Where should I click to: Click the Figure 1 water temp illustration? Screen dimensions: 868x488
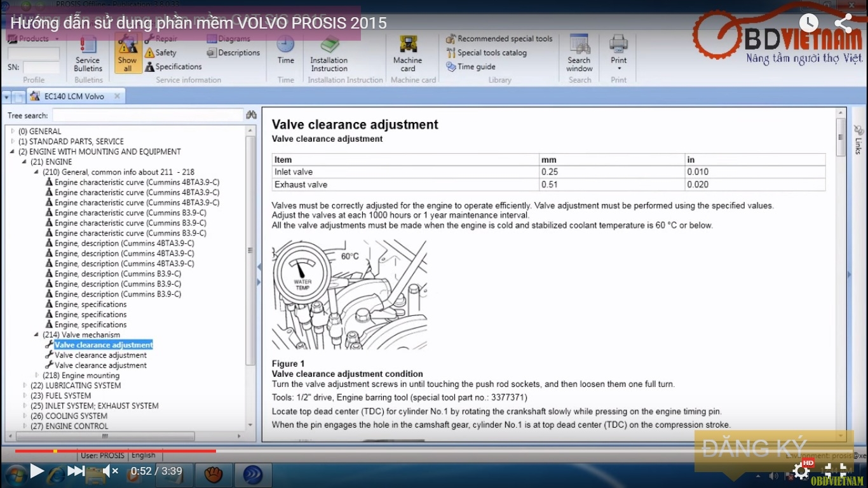(x=349, y=295)
